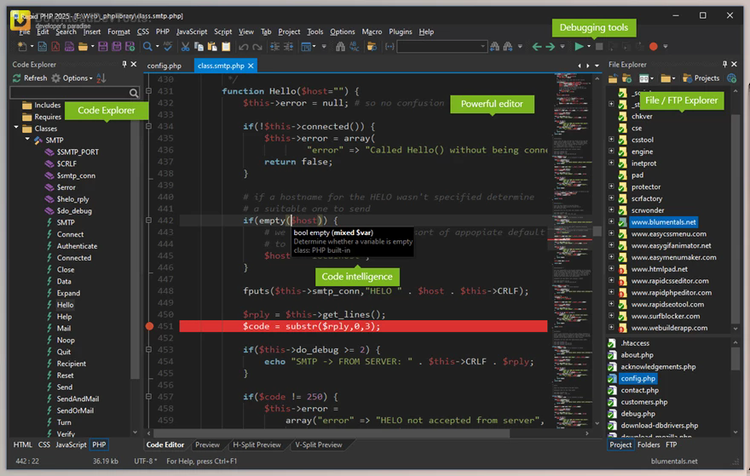Screen dimensions: 750x476
Task: Click the Save file toolbar icon
Action: pyautogui.click(x=102, y=46)
